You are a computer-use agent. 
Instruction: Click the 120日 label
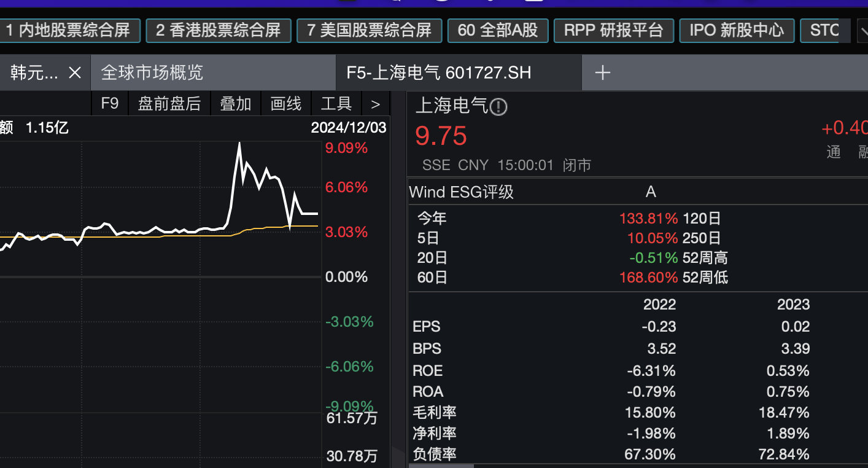coord(702,219)
